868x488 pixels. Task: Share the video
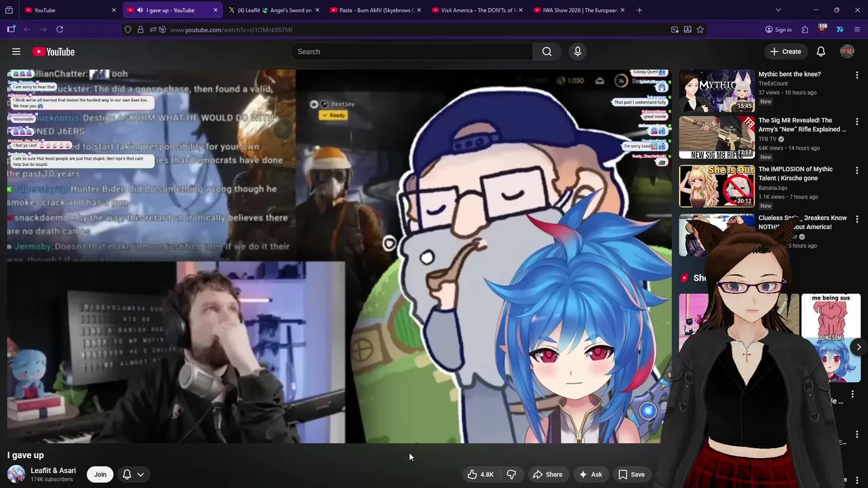(x=548, y=474)
